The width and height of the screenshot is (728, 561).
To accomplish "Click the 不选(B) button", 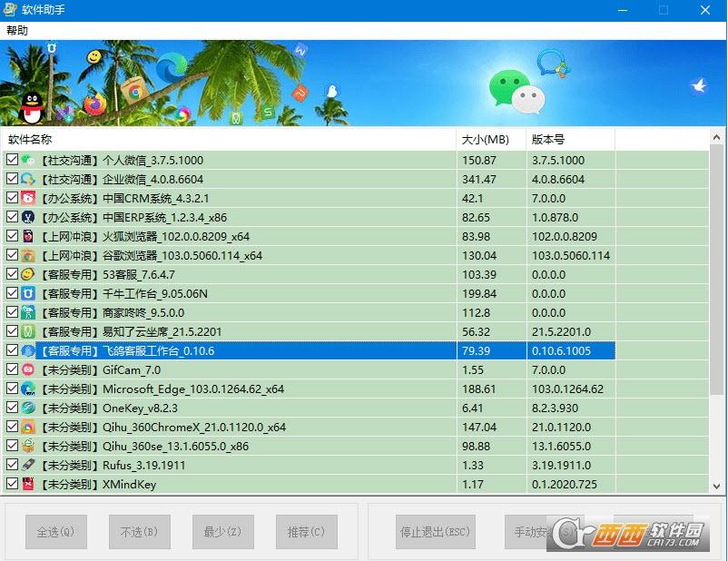I will [139, 532].
